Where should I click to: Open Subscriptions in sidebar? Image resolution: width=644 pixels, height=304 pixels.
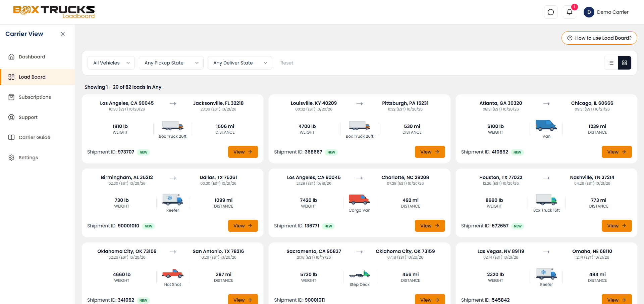tap(38, 97)
